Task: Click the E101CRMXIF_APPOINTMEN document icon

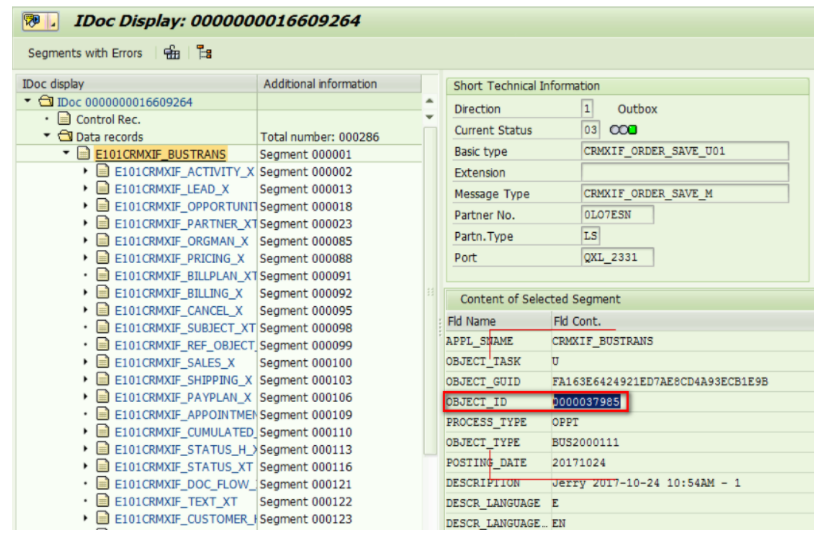Action: click(103, 414)
